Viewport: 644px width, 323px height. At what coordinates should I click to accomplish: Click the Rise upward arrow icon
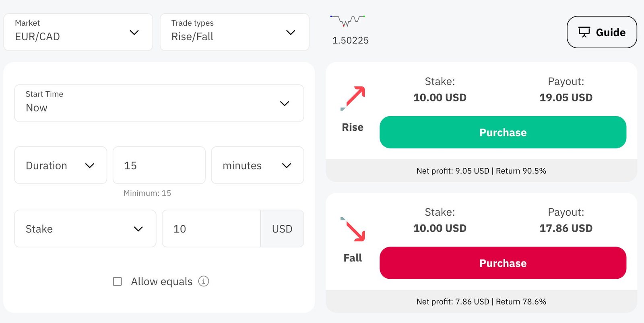[353, 98]
